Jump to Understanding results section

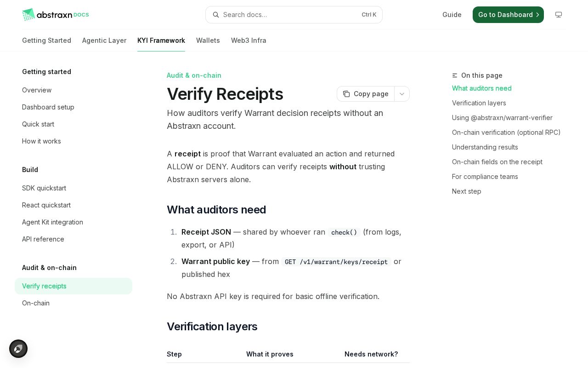pyautogui.click(x=485, y=147)
